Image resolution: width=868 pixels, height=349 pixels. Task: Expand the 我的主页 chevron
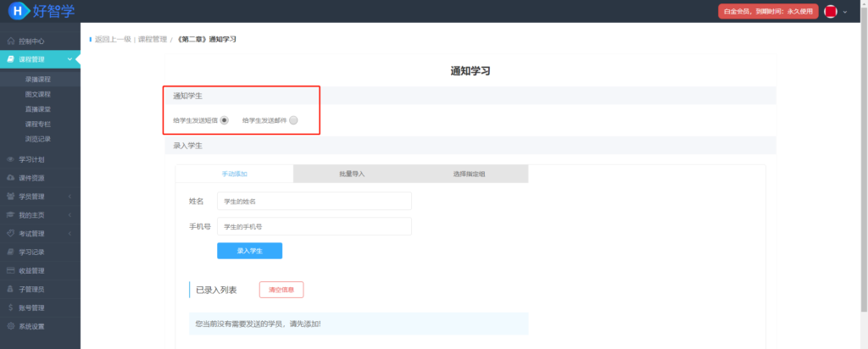tap(70, 214)
